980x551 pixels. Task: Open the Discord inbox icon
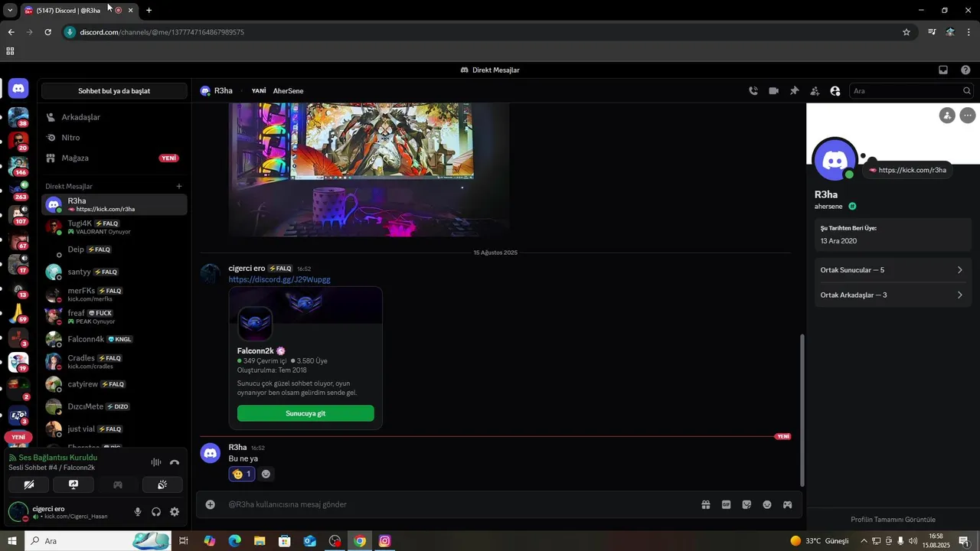coord(943,70)
